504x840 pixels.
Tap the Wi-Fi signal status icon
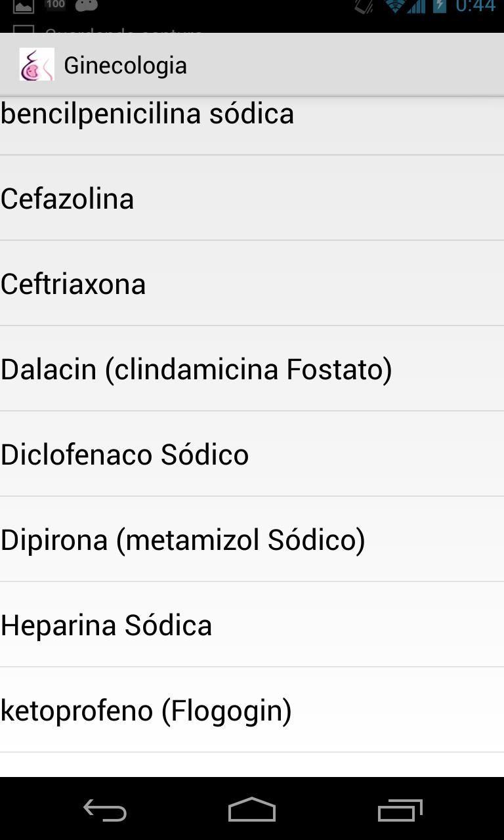[395, 7]
